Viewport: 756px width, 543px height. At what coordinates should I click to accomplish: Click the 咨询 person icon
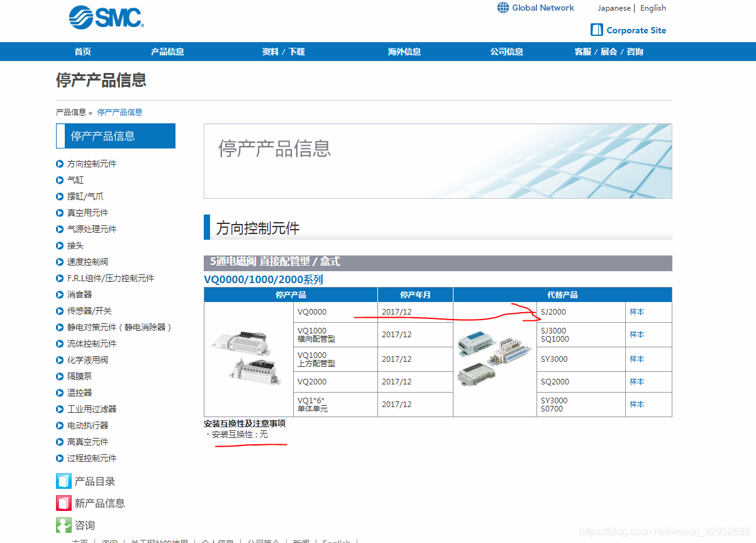[64, 525]
